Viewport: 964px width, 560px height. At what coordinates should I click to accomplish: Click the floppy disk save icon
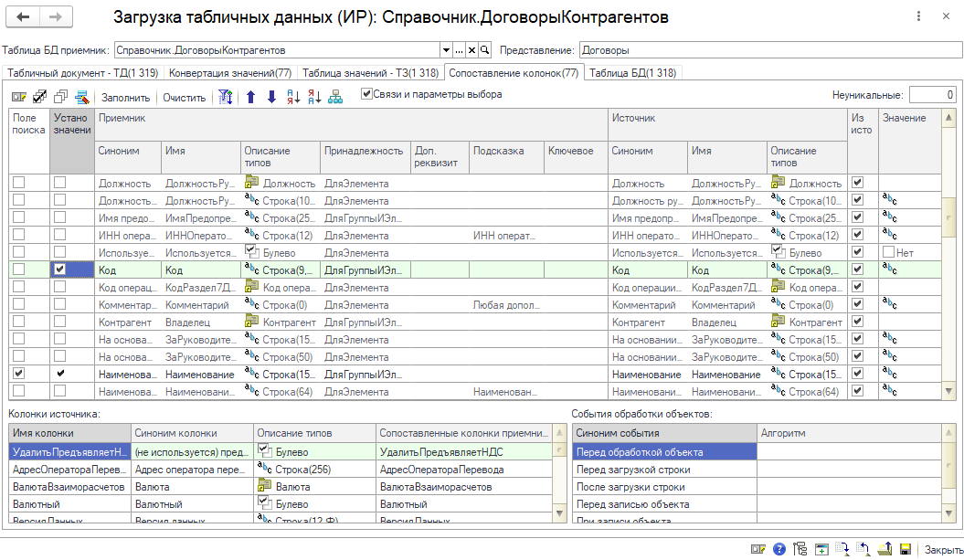tap(906, 549)
